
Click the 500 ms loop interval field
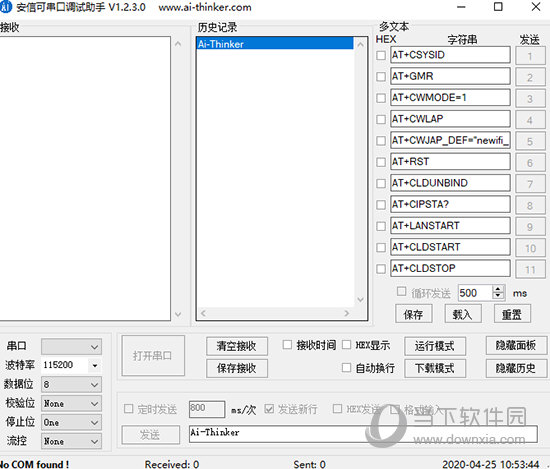coord(475,293)
